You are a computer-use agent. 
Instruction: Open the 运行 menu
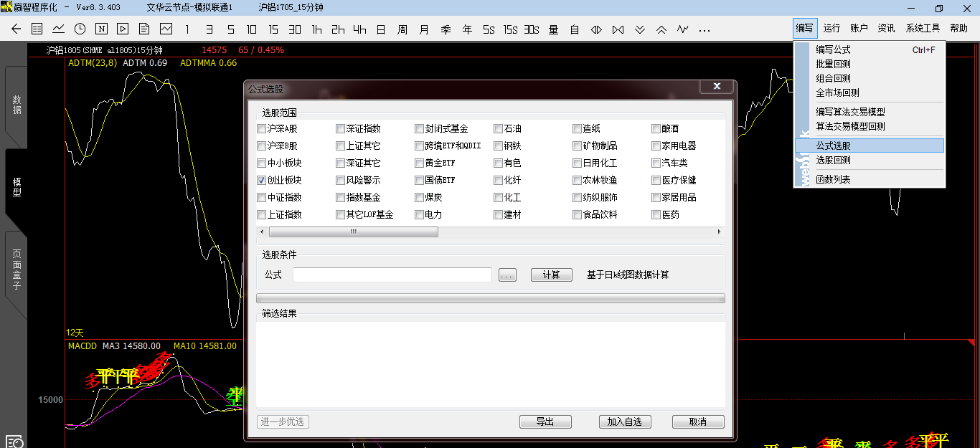point(831,29)
